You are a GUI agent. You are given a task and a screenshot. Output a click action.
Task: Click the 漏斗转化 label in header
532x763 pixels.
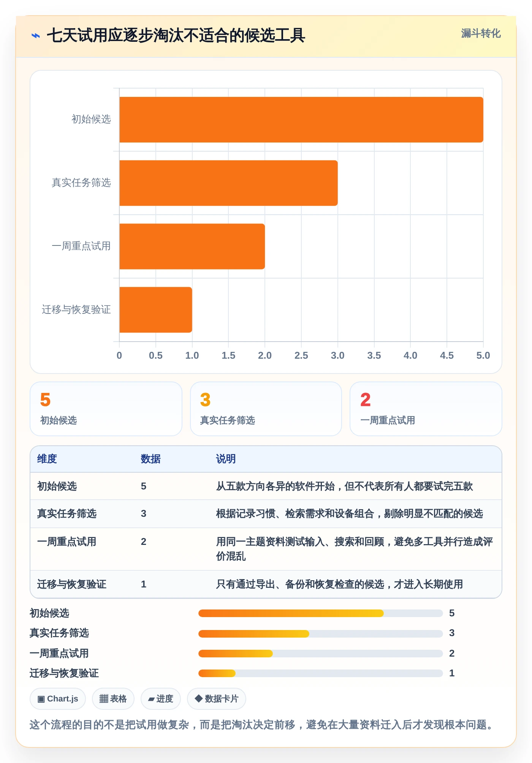tap(481, 33)
